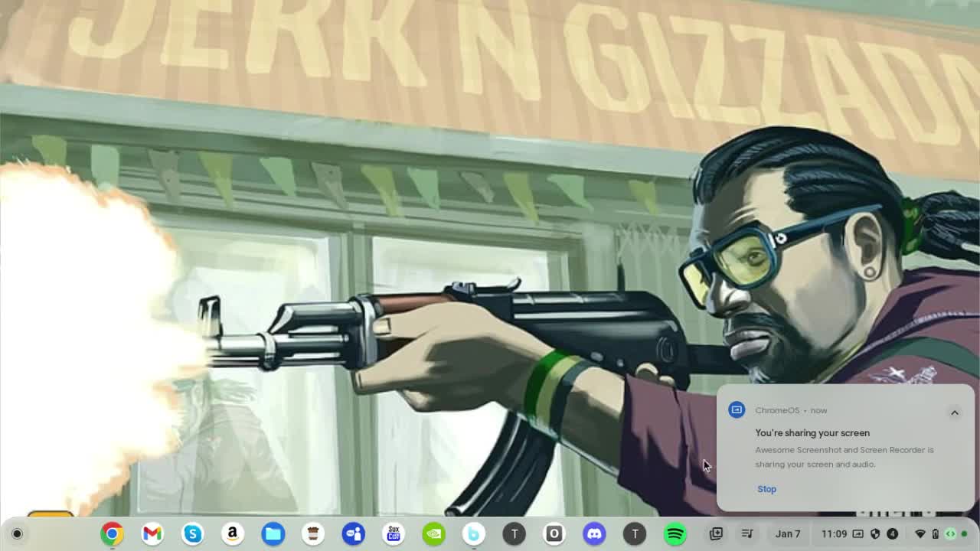
Task: Open the T app left of the O icon
Action: (514, 533)
